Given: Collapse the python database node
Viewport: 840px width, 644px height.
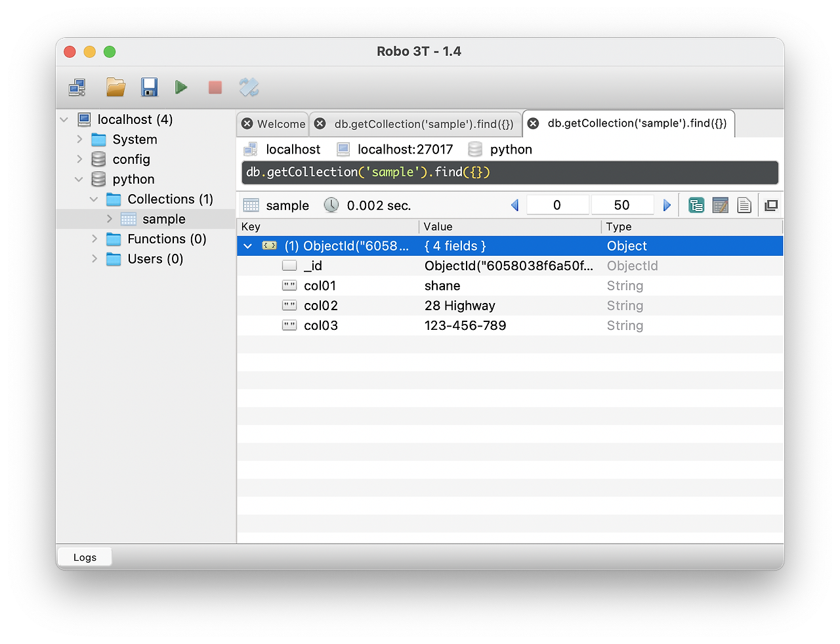Looking at the screenshot, I should [79, 179].
